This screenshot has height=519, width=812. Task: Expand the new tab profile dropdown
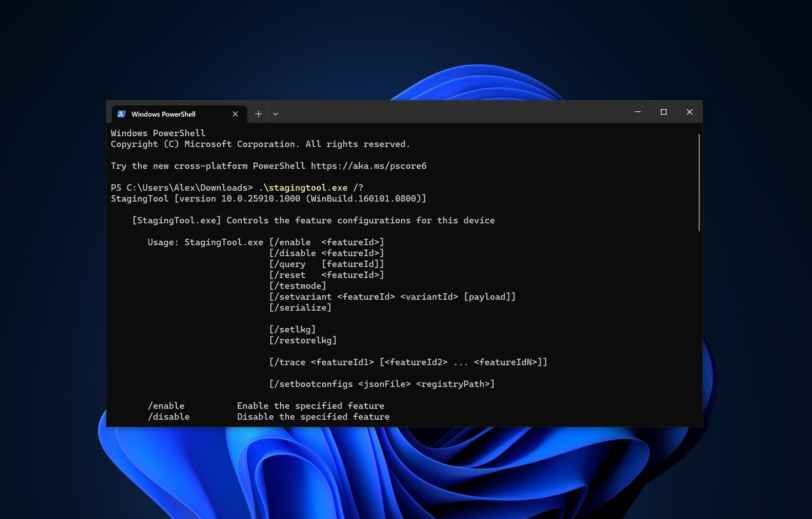pos(276,114)
